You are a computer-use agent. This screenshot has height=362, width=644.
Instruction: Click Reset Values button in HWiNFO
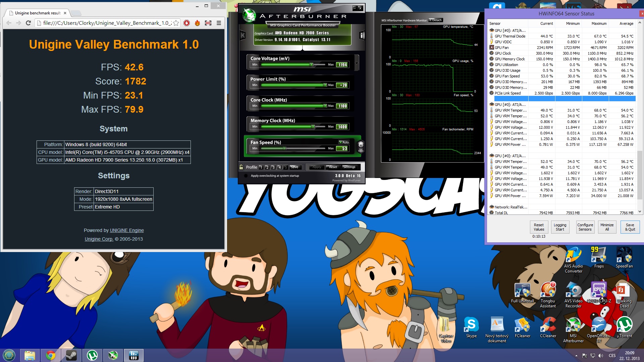539,227
